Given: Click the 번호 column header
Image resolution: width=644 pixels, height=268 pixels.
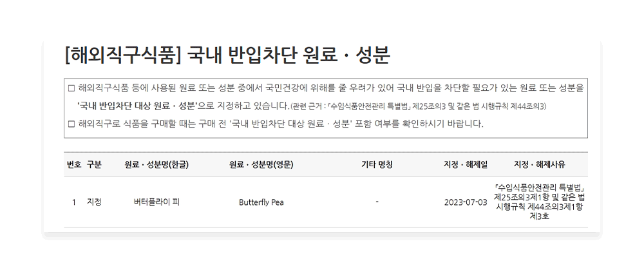Looking at the screenshot, I should (73, 164).
